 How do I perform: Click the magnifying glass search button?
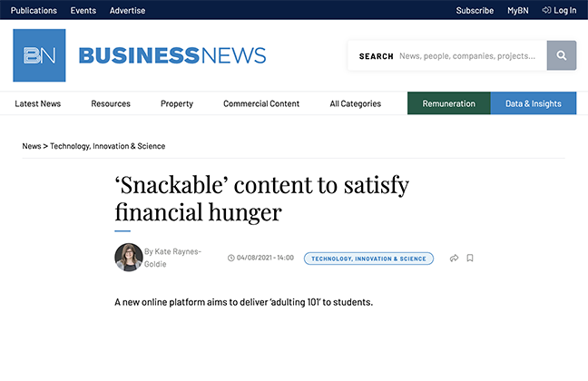(562, 55)
